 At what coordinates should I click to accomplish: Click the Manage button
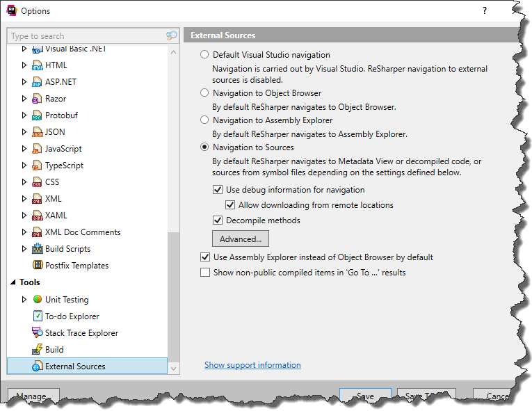tap(33, 396)
